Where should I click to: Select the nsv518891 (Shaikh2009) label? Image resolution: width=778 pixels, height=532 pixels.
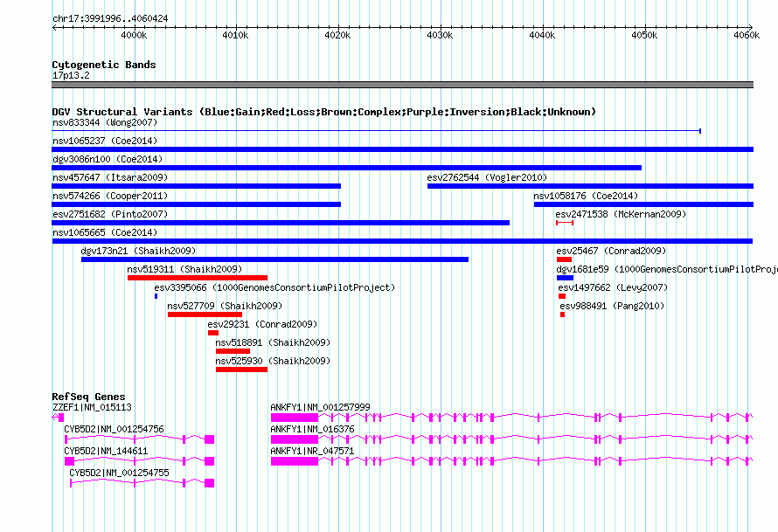pos(273,342)
